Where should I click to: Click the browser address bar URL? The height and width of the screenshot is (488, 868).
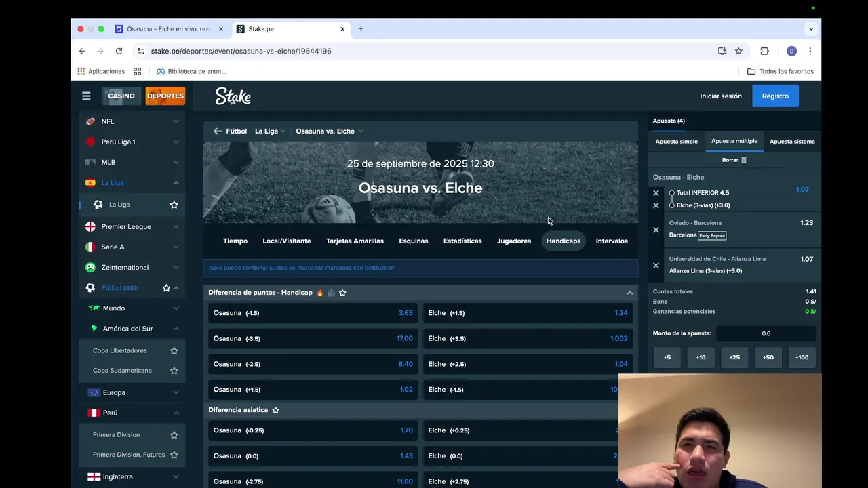(x=241, y=51)
